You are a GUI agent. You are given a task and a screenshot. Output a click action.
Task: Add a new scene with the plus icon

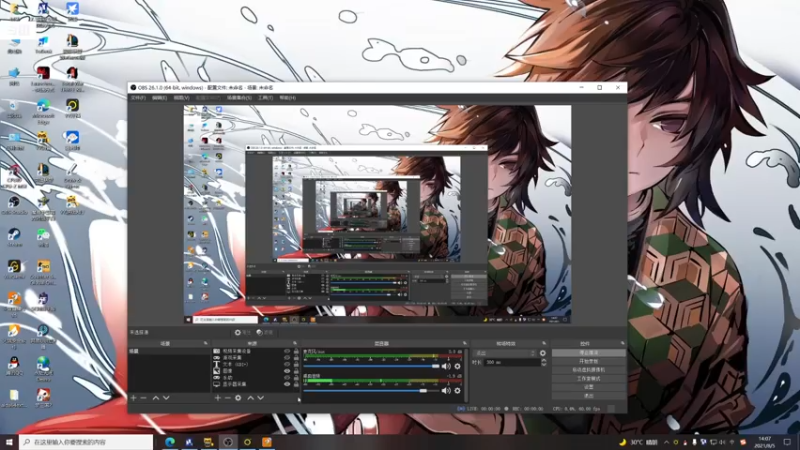[x=134, y=397]
